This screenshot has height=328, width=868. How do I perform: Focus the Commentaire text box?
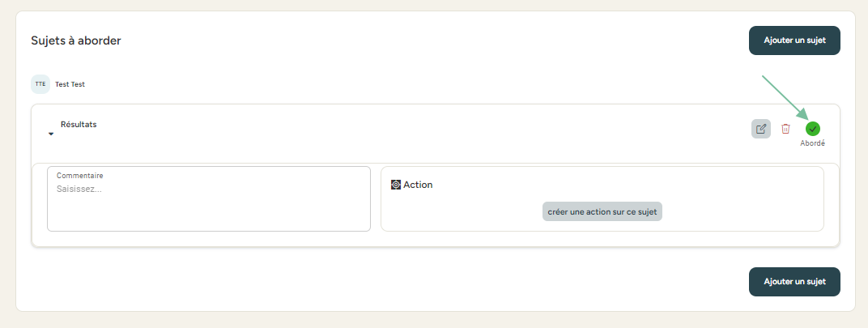[209, 207]
